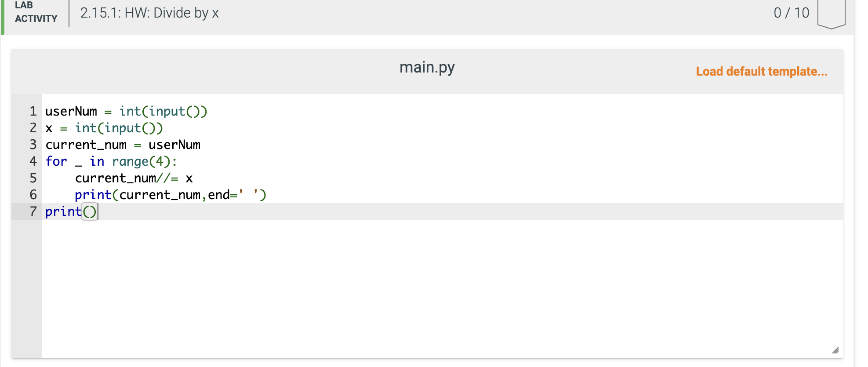Select the LAB ACTIVITY label
Viewport: 868px width, 367px height.
(x=34, y=12)
